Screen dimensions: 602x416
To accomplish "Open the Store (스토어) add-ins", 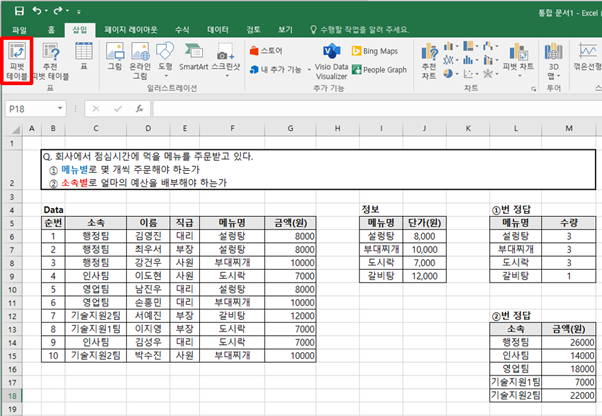I will pos(266,51).
